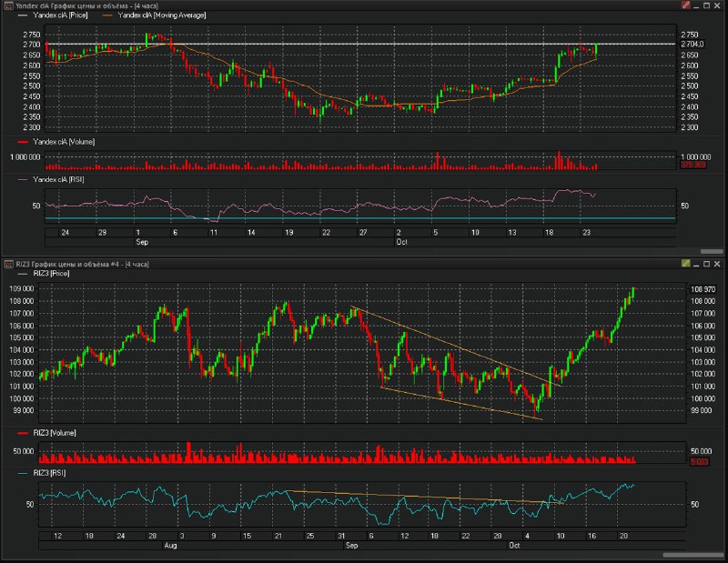Click the last price label 108 970
The height and width of the screenshot is (563, 728).
pyautogui.click(x=703, y=289)
